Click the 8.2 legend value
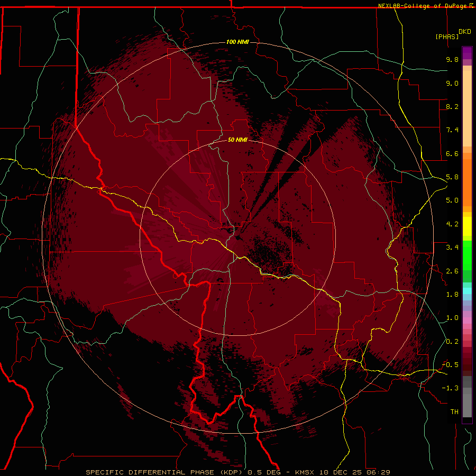Screen dimensions: 476x476 coord(452,106)
